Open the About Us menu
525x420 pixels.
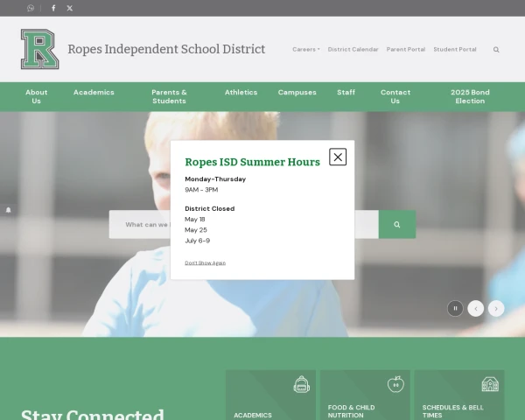37,96
